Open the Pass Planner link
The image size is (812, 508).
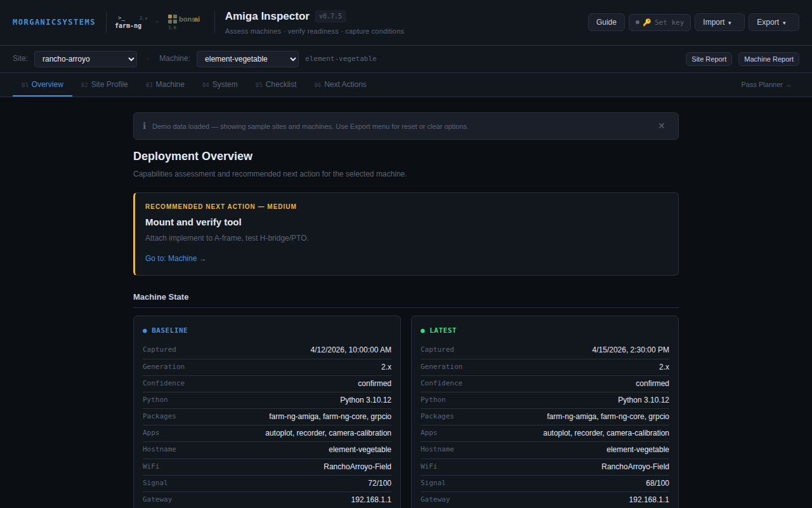pos(766,84)
